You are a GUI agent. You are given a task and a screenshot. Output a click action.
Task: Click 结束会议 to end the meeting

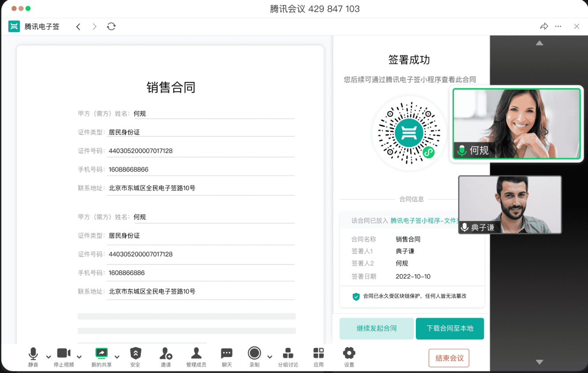pos(449,358)
